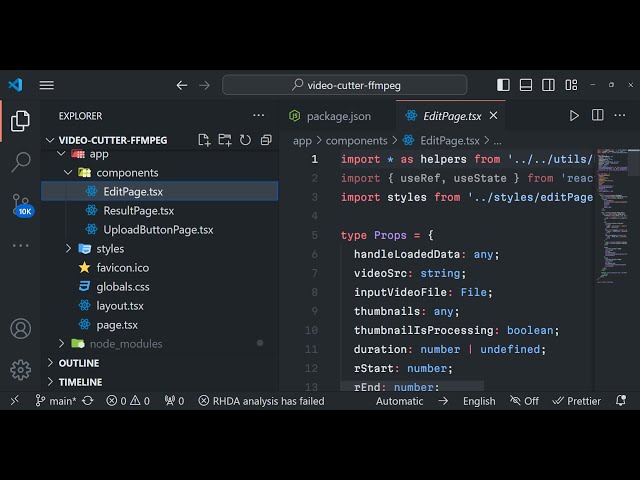Collapse all folders in Explorer
Image resolution: width=640 pixels, height=480 pixels.
point(266,140)
